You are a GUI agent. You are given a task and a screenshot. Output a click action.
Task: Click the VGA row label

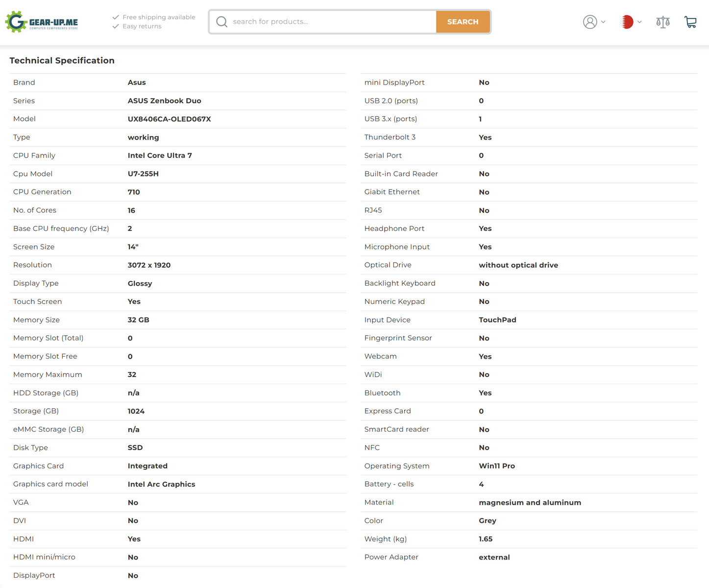pyautogui.click(x=21, y=502)
